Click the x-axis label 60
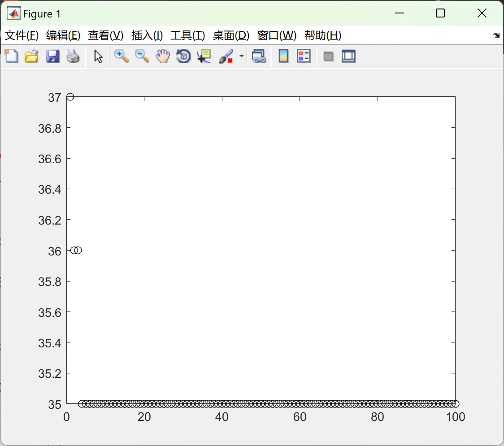This screenshot has width=504, height=446. coord(300,417)
